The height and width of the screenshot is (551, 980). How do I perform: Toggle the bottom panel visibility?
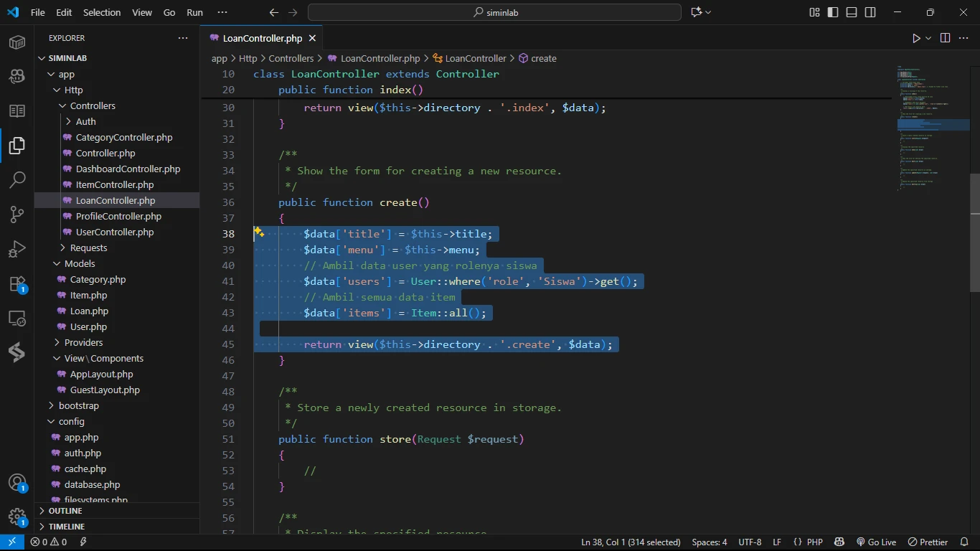coord(852,12)
